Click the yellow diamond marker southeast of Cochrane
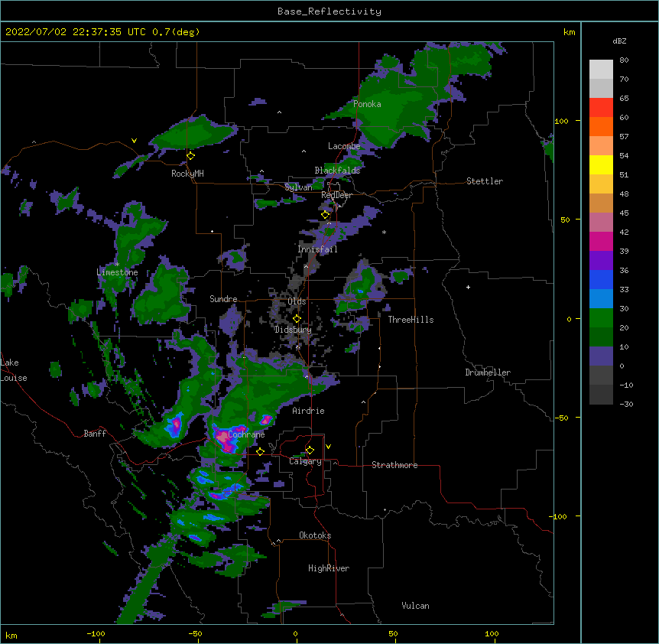This screenshot has width=659, height=644. [260, 451]
